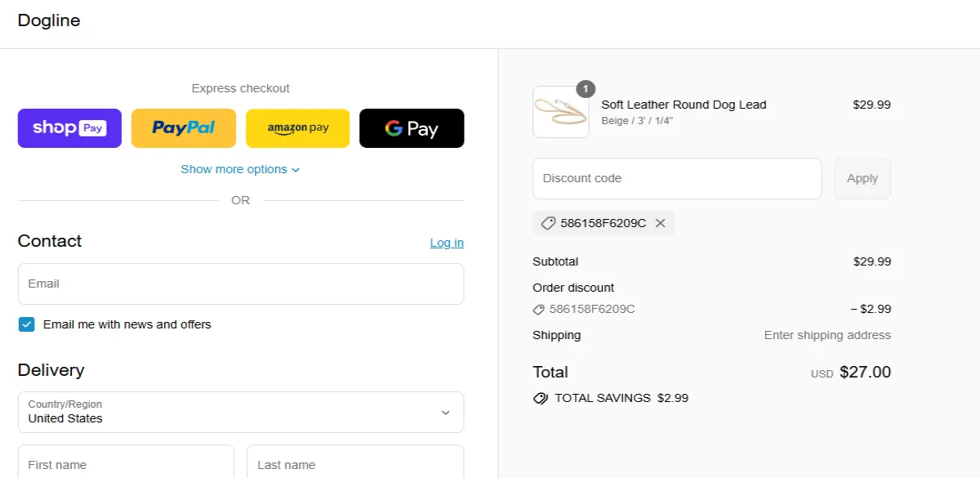Apply the discount code
Image resolution: width=980 pixels, height=478 pixels.
[x=862, y=178]
